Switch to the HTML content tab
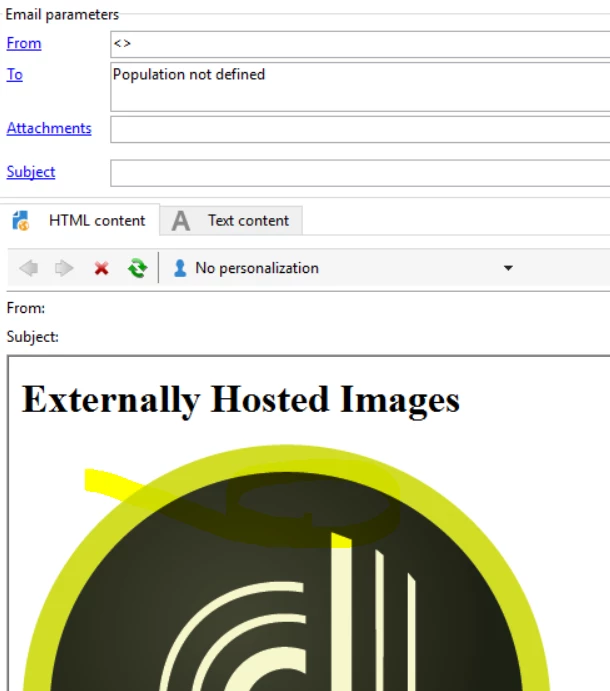The width and height of the screenshot is (610, 691). coord(80,220)
